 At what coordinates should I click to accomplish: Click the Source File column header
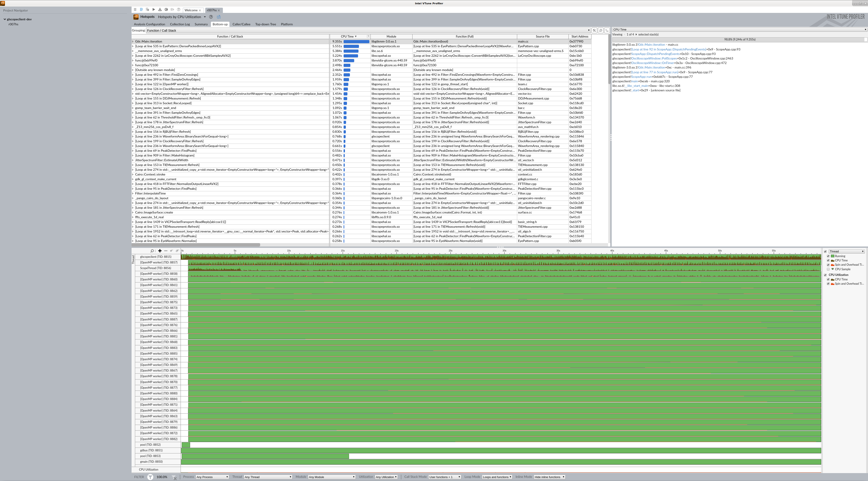[x=542, y=36]
